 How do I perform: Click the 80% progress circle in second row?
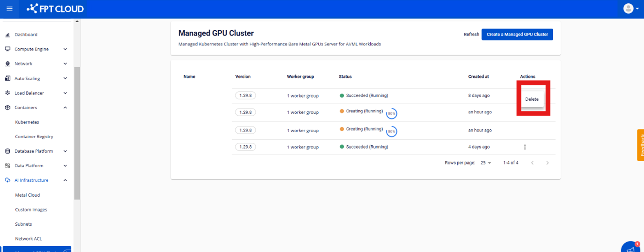pyautogui.click(x=391, y=113)
